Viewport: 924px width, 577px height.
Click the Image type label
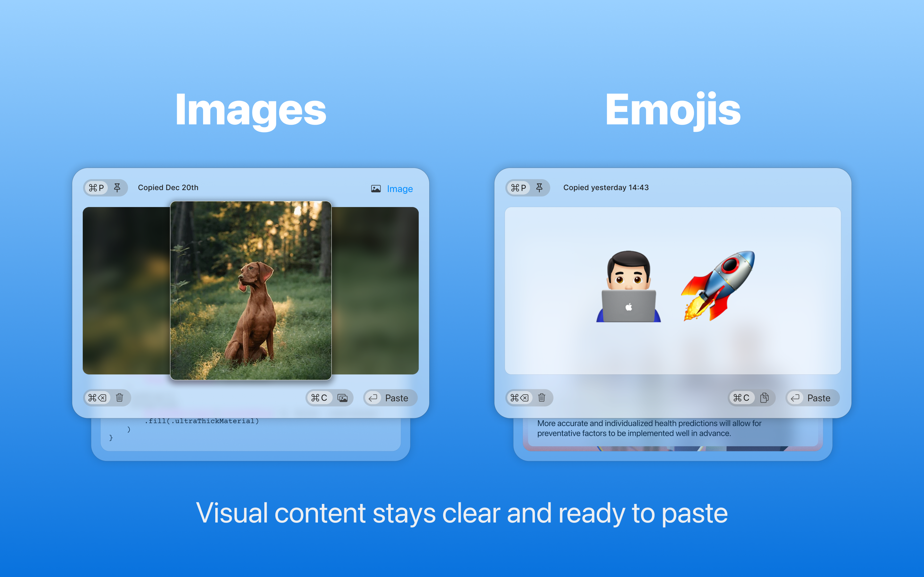tap(399, 189)
